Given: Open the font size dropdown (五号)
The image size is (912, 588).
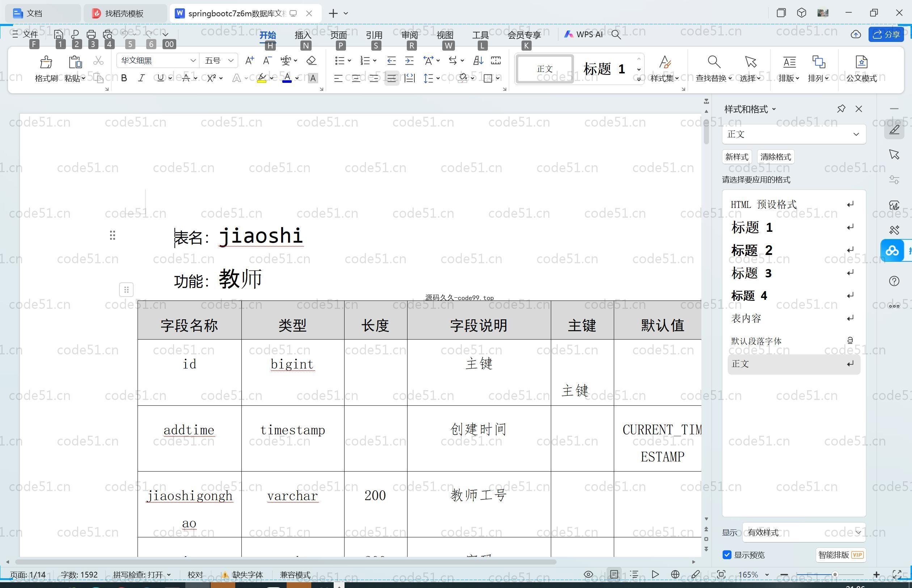Looking at the screenshot, I should click(231, 61).
